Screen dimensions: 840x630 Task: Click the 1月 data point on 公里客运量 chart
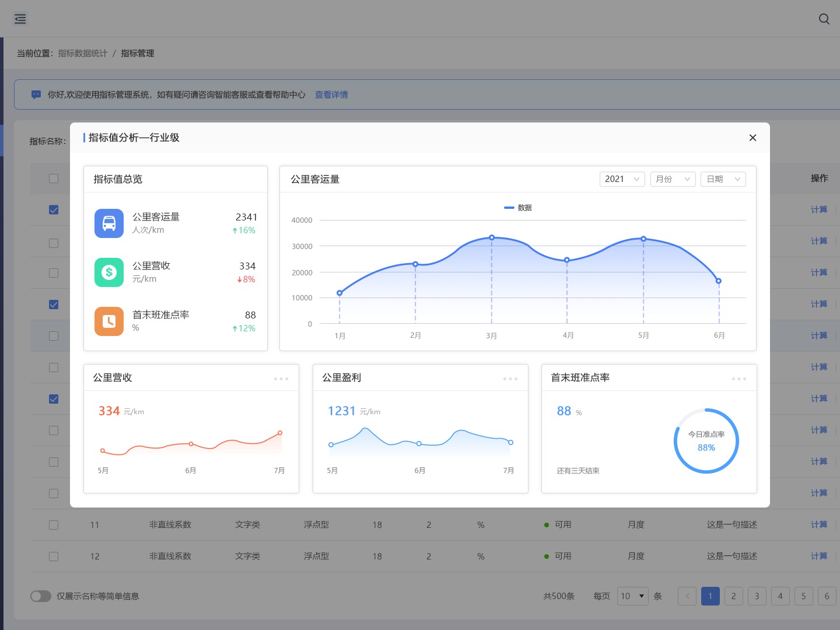(x=339, y=293)
